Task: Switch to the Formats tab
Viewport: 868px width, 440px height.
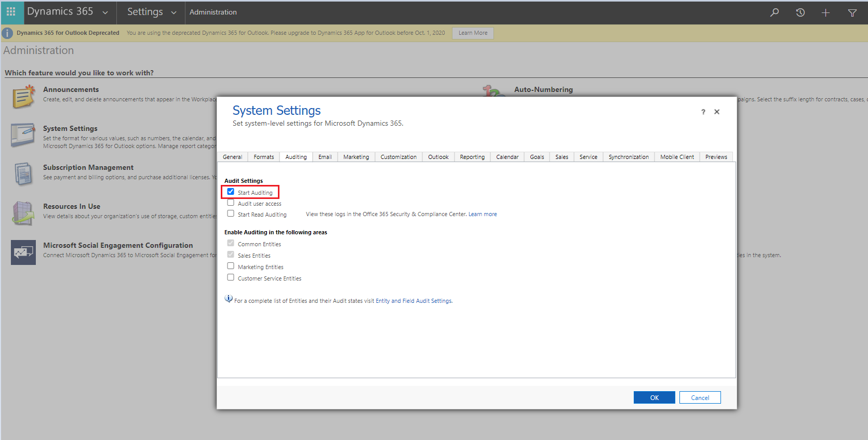Action: point(264,157)
